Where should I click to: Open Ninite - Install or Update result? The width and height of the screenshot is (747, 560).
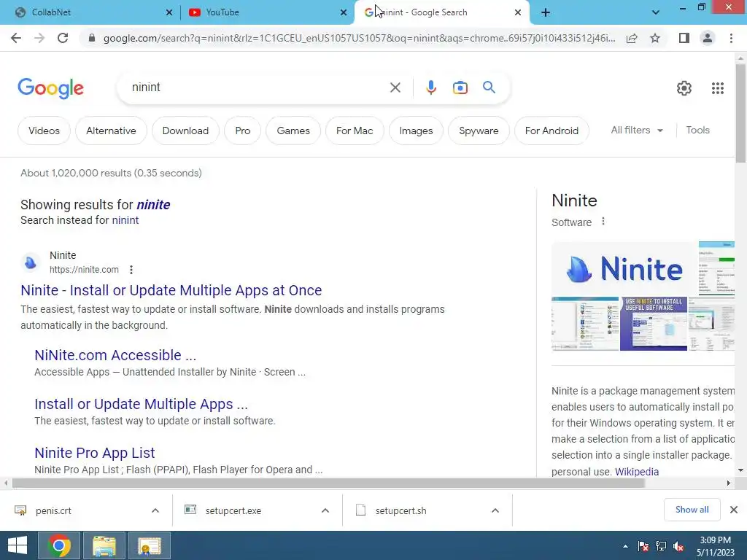point(171,290)
